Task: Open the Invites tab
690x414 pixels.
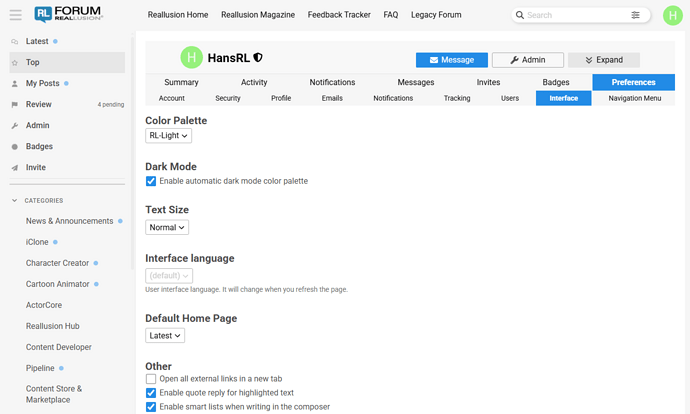Action: [488, 82]
